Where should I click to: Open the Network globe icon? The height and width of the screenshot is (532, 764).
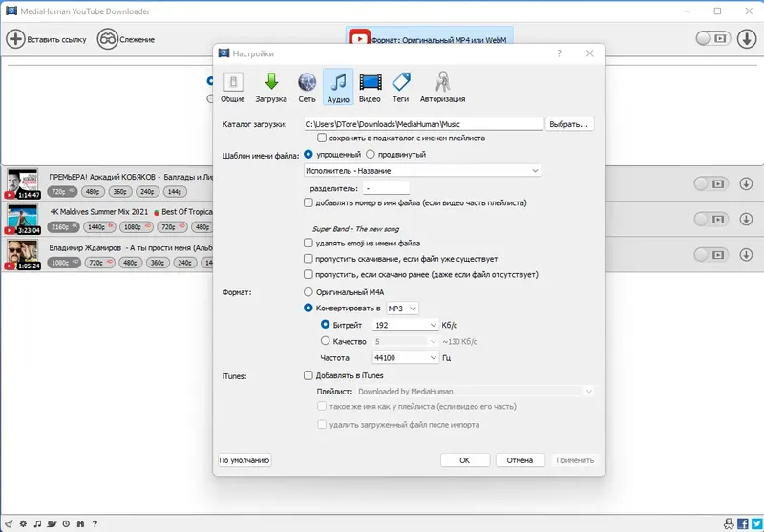(307, 82)
